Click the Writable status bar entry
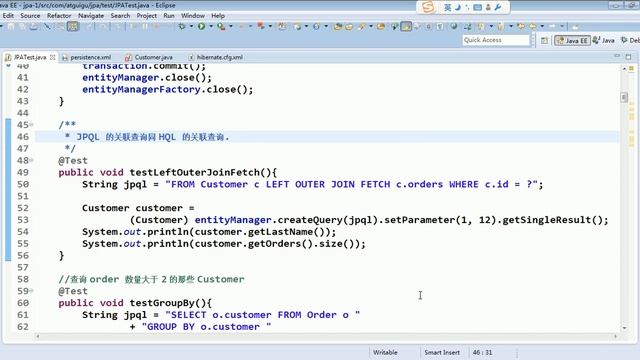 385,352
